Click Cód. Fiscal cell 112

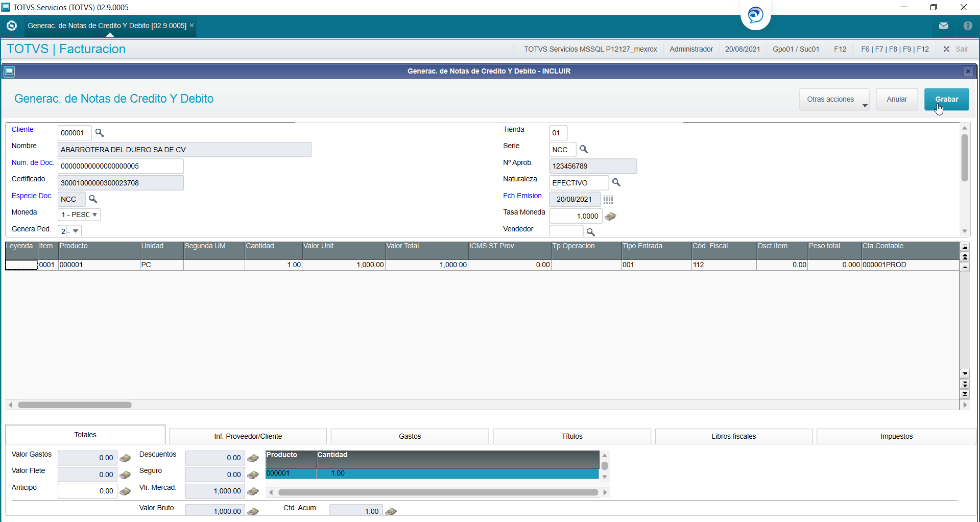724,265
